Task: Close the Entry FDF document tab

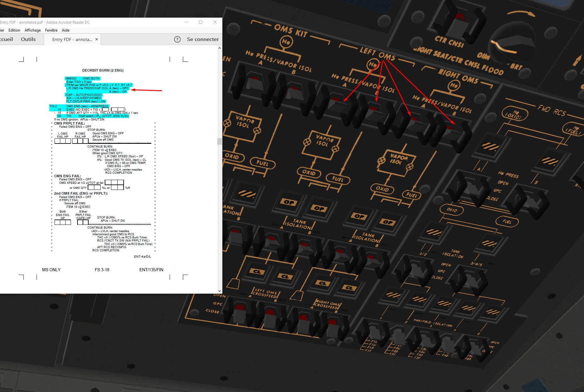Action: tap(96, 39)
